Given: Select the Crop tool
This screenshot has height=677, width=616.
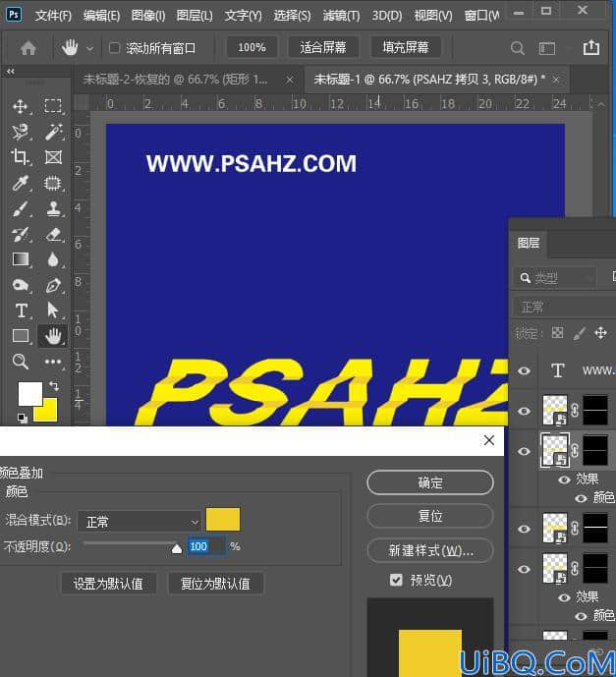Looking at the screenshot, I should (x=20, y=157).
